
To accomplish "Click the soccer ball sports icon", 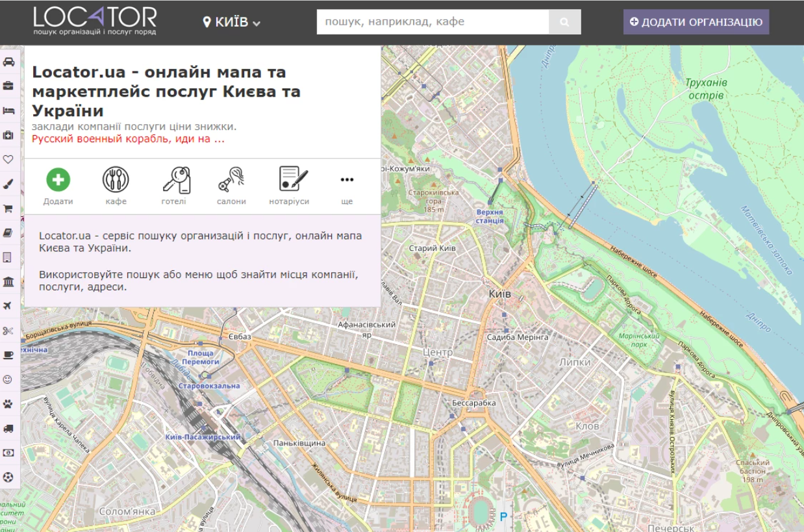I will click(8, 477).
